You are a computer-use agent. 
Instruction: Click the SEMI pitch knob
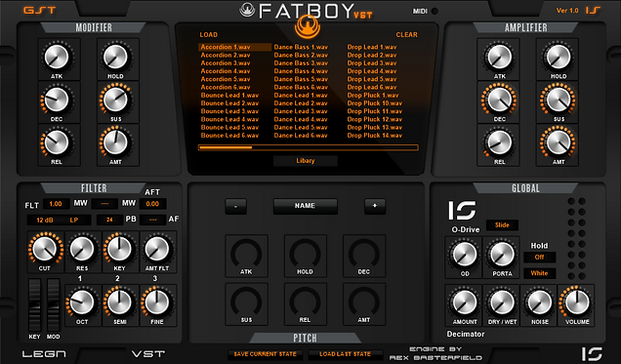click(119, 303)
